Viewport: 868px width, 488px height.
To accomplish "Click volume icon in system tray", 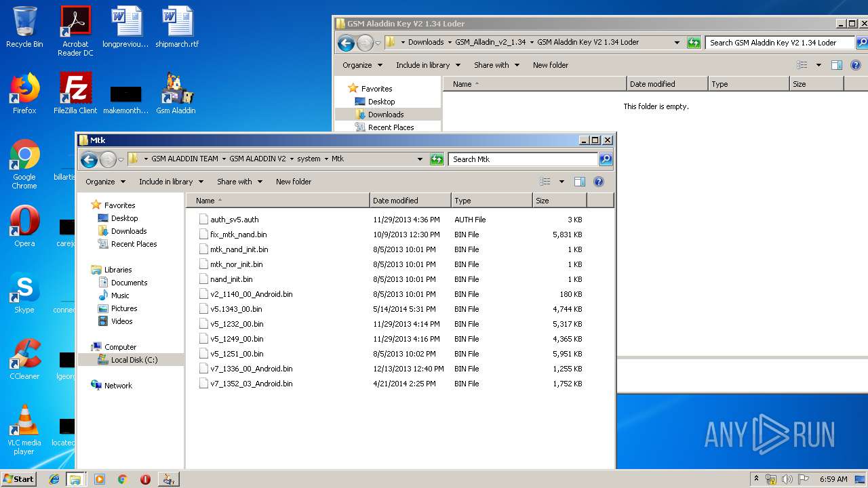I will pyautogui.click(x=787, y=479).
